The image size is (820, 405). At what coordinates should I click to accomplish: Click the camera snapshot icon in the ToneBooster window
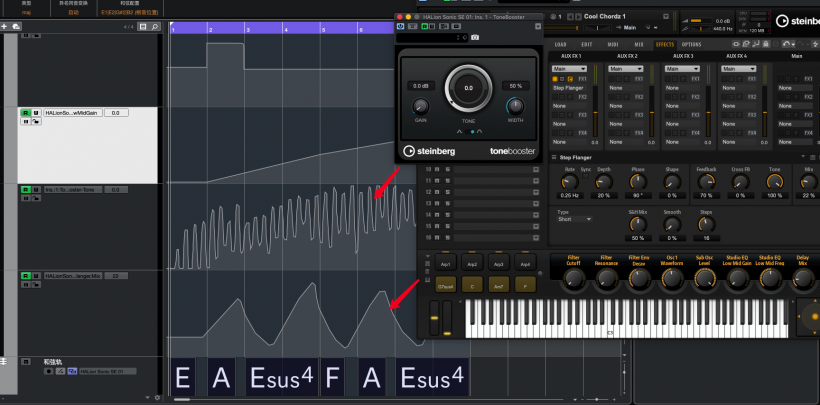tap(475, 38)
